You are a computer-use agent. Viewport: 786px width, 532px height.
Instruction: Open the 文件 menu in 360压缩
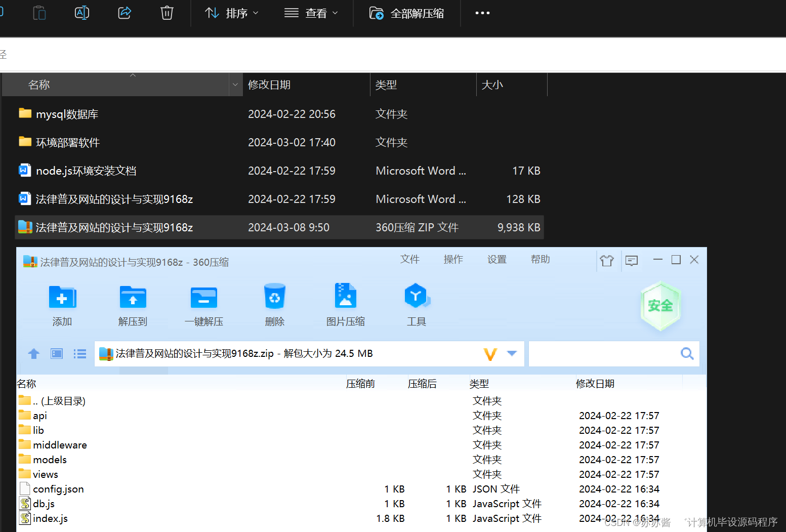[410, 259]
